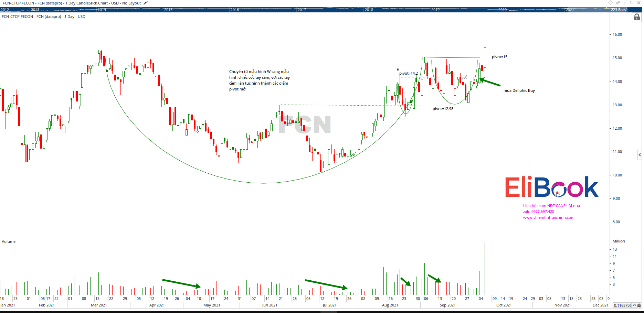Click the Volume pane label
The image size is (644, 313).
pos(9,241)
